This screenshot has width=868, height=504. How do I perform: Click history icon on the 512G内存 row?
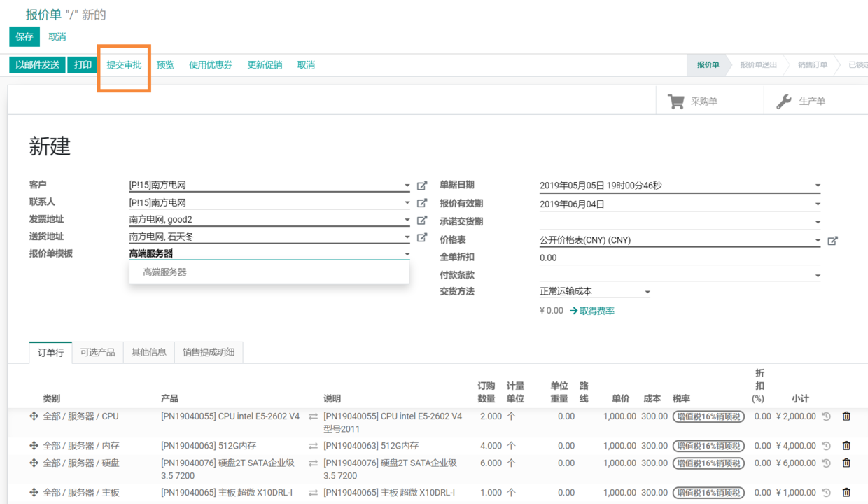[827, 446]
